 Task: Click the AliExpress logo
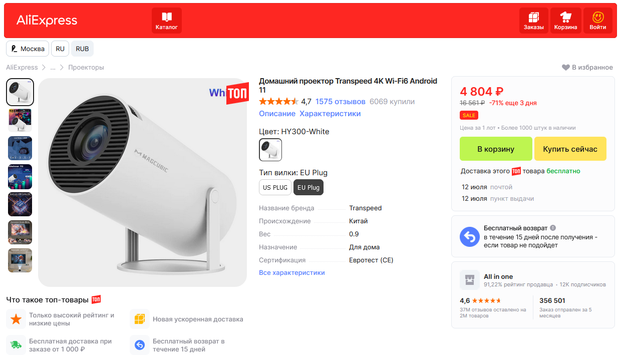click(x=47, y=21)
